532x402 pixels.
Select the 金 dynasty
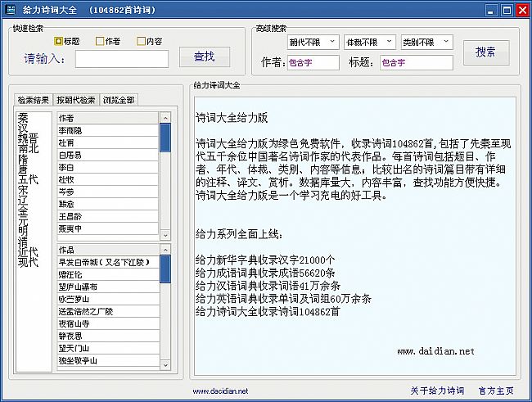(23, 210)
